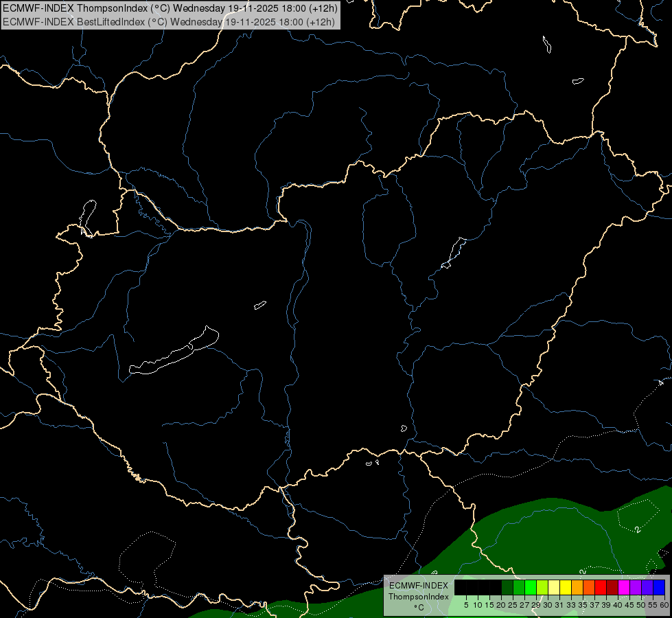672x618 pixels.
Task: Click the BestLiftedIndex title line
Action: (169, 21)
